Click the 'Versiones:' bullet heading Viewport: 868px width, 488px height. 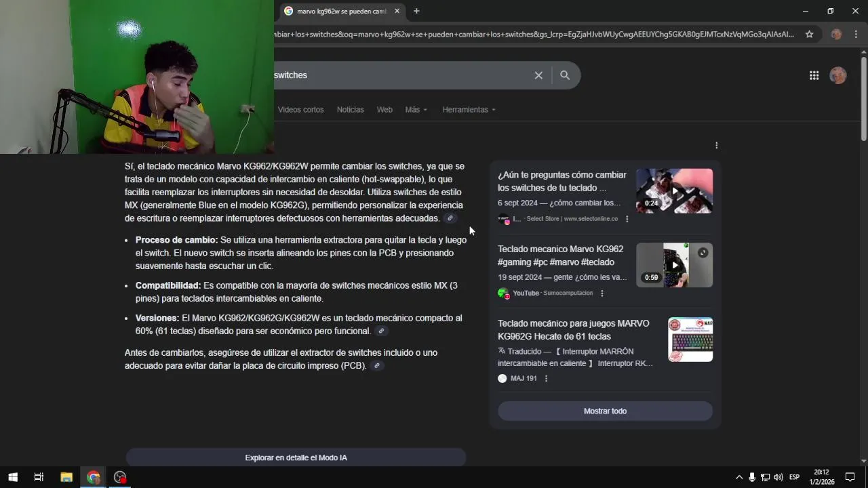pos(157,318)
